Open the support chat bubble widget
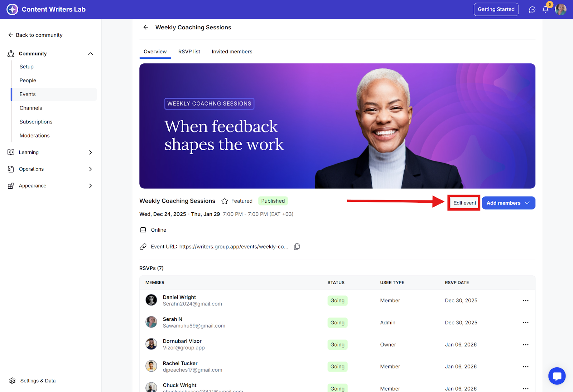This screenshot has width=573, height=392. [x=557, y=376]
